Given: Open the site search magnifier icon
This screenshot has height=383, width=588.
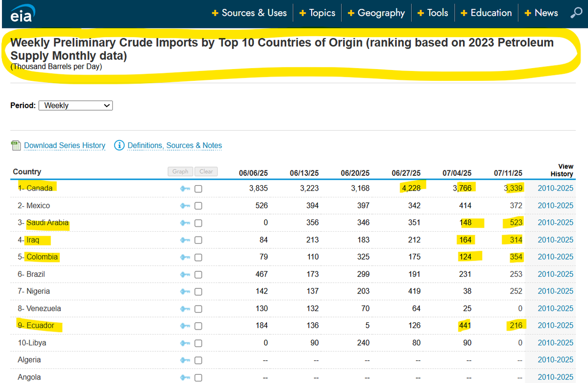Looking at the screenshot, I should (576, 13).
